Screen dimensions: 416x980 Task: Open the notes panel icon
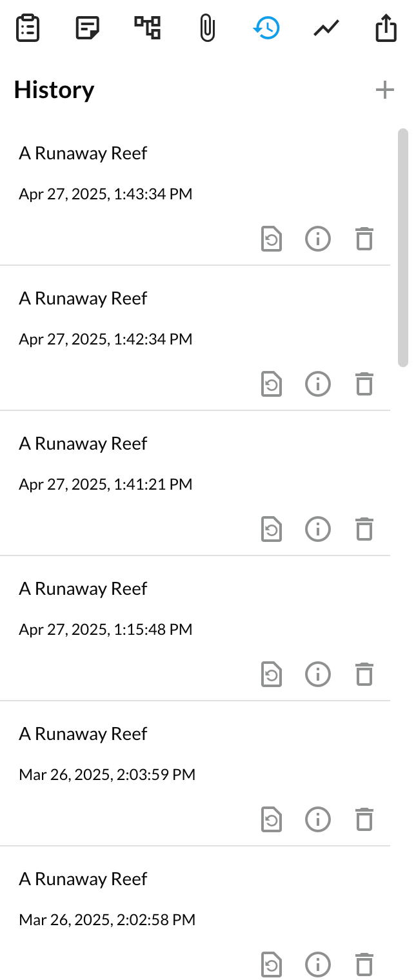tap(87, 28)
